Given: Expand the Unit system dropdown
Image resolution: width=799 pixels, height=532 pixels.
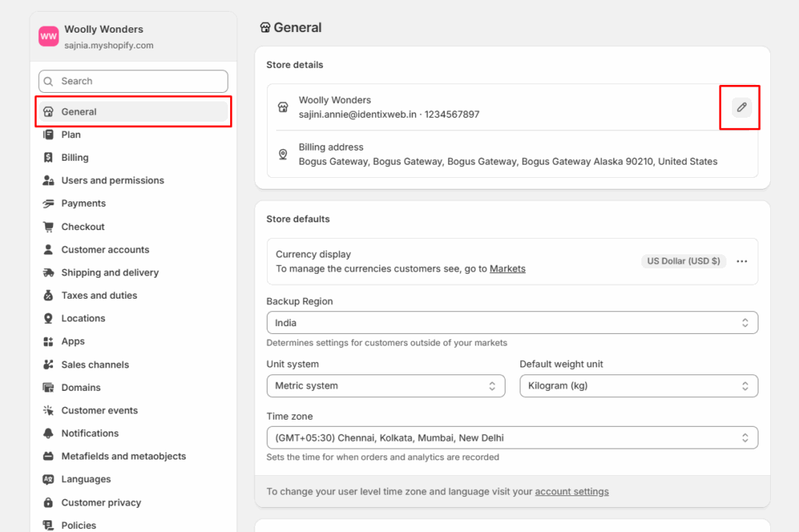Looking at the screenshot, I should coord(385,386).
